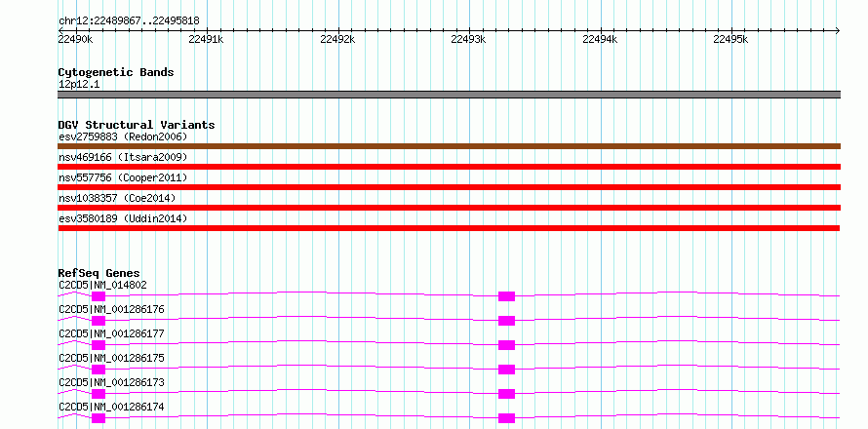Click the red nsv557756 variant bar
Screen dimensions: 868x429
(449, 187)
